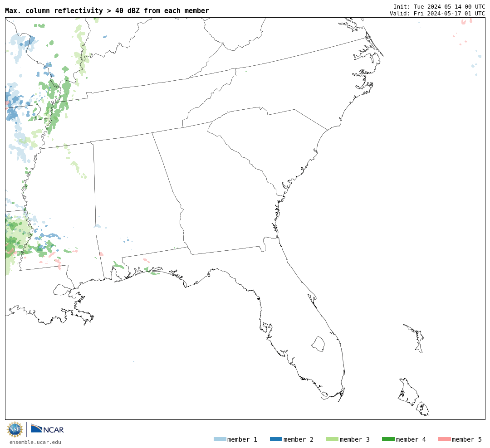Click the NSF logo

(x=15, y=429)
